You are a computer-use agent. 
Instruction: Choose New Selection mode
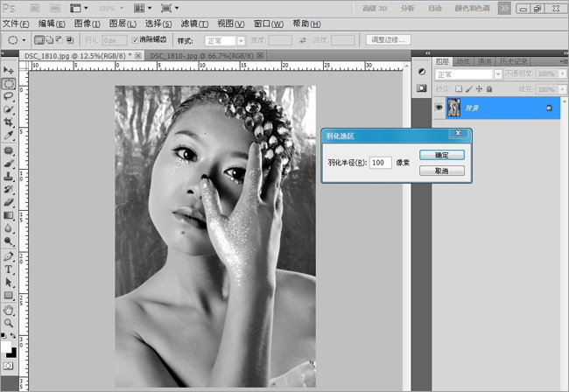(x=39, y=40)
